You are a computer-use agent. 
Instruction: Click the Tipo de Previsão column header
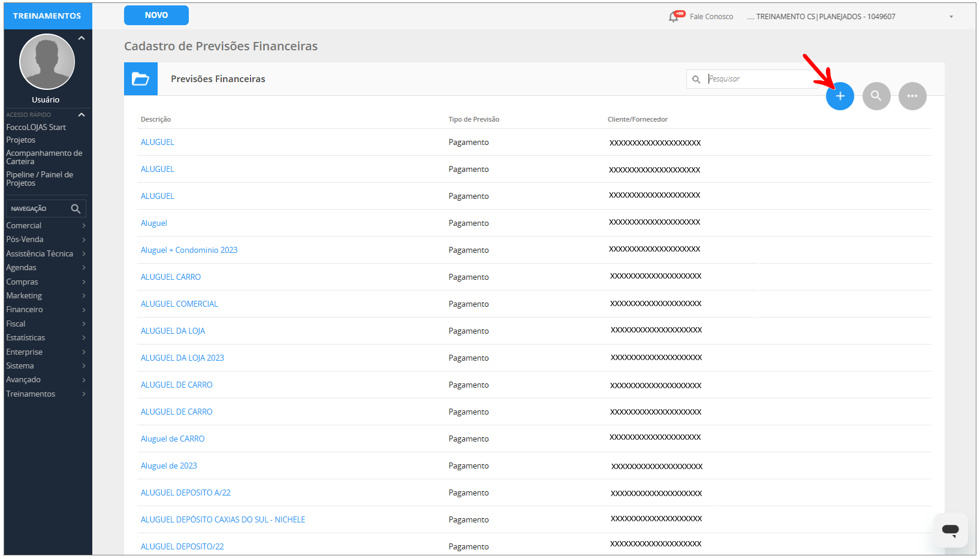pyautogui.click(x=474, y=120)
